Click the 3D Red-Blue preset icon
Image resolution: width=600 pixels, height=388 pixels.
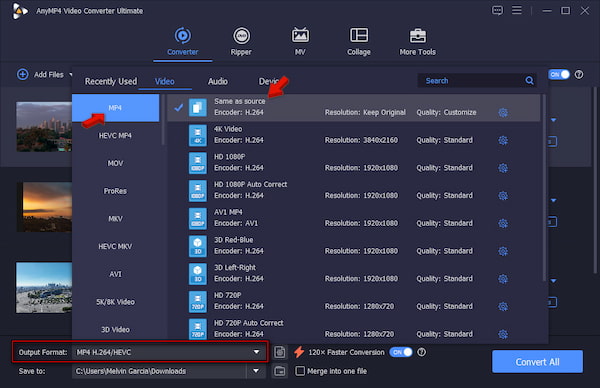tap(197, 246)
